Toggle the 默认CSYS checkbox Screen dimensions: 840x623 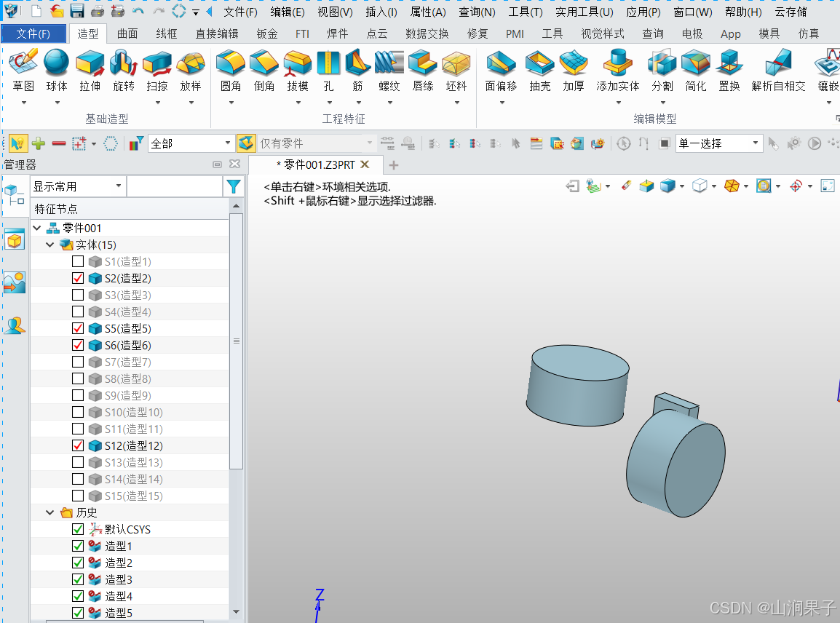(78, 529)
